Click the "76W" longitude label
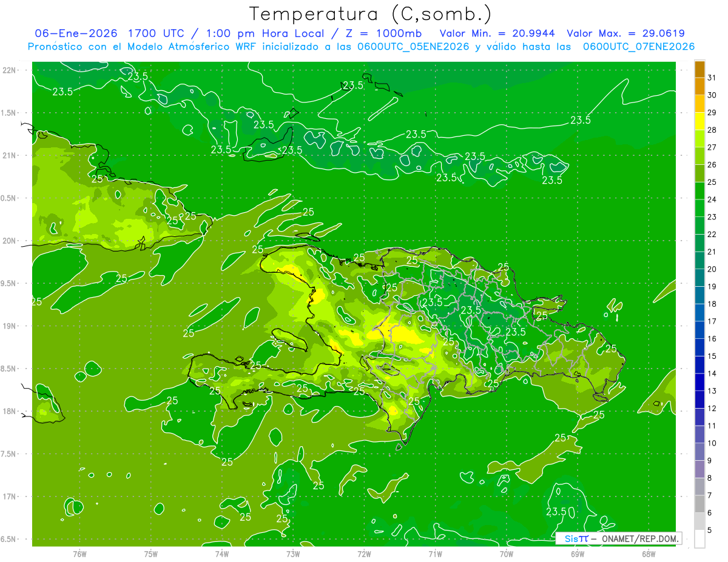 (x=79, y=554)
